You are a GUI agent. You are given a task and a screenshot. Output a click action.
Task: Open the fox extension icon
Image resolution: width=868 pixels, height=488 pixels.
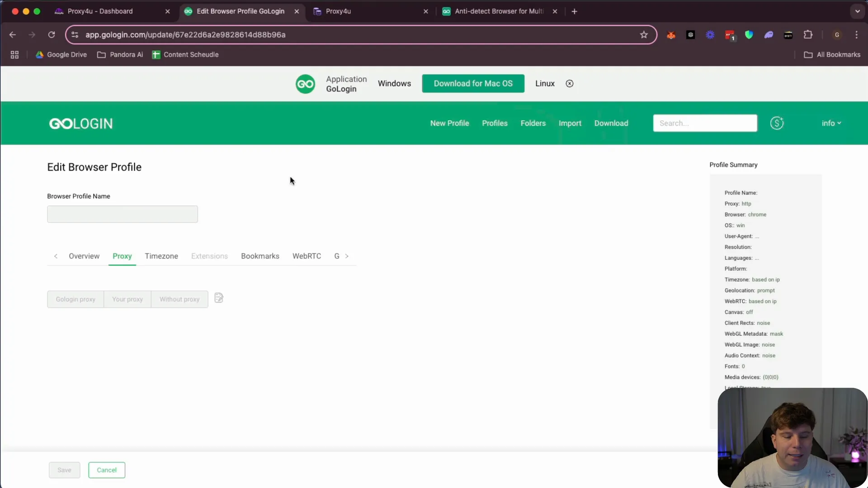tap(671, 35)
